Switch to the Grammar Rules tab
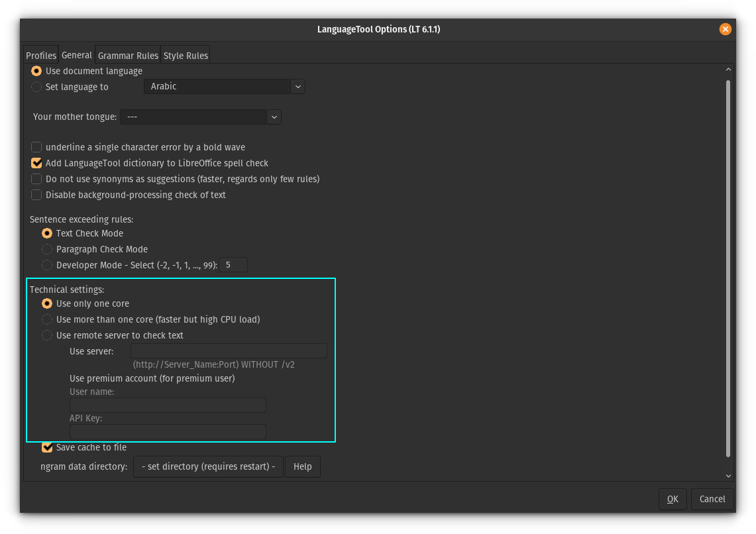Screen dimensions: 756x534 pos(128,55)
